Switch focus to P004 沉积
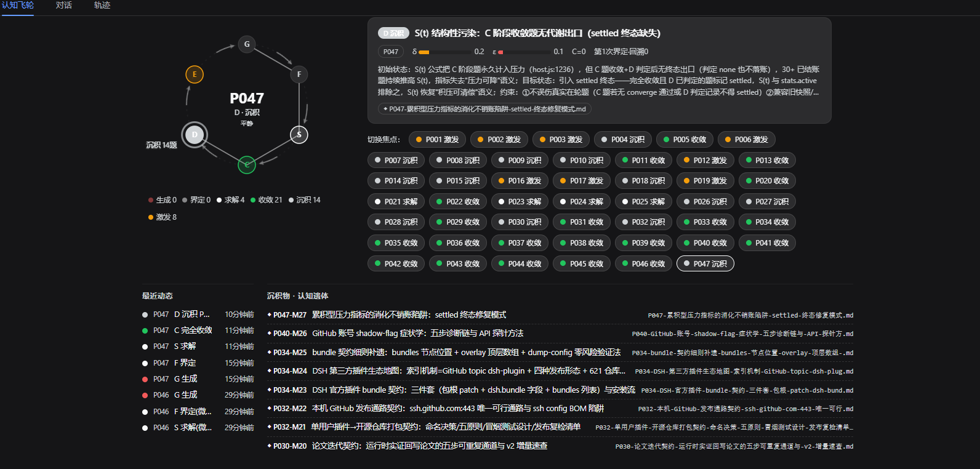 623,140
